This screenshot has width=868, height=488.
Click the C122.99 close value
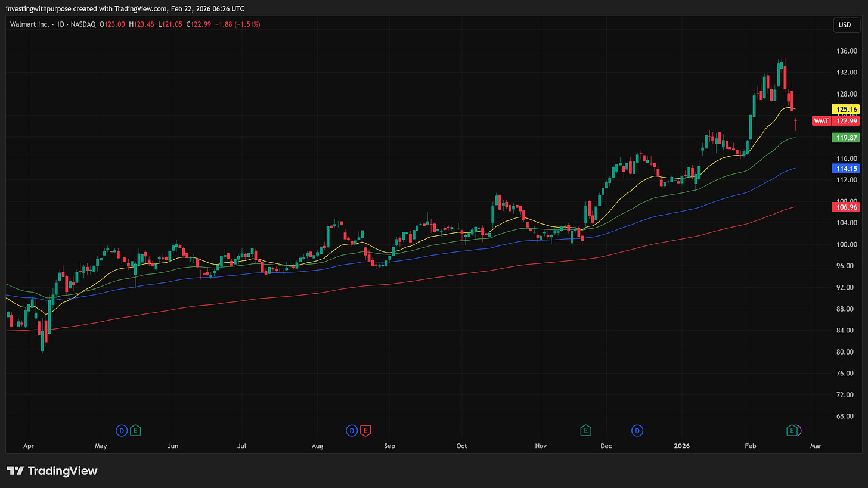coord(199,24)
